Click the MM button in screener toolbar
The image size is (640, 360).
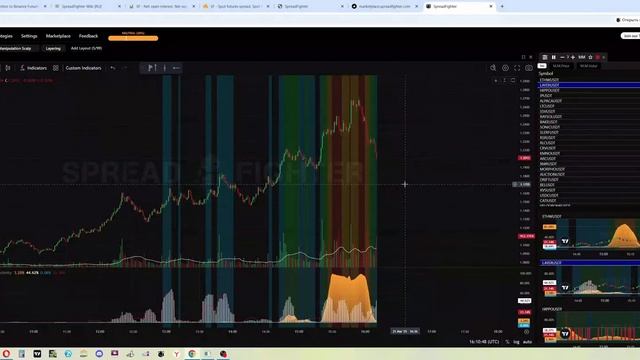tap(582, 57)
